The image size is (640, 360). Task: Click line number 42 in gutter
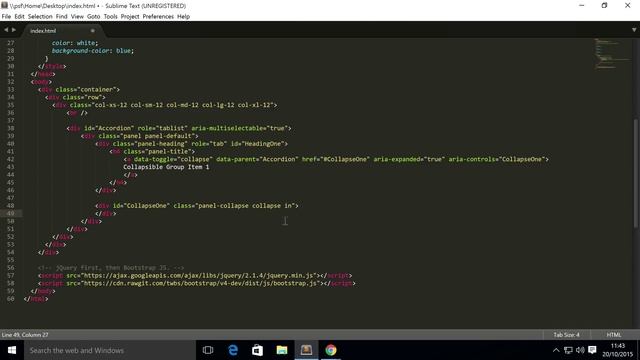[10, 159]
